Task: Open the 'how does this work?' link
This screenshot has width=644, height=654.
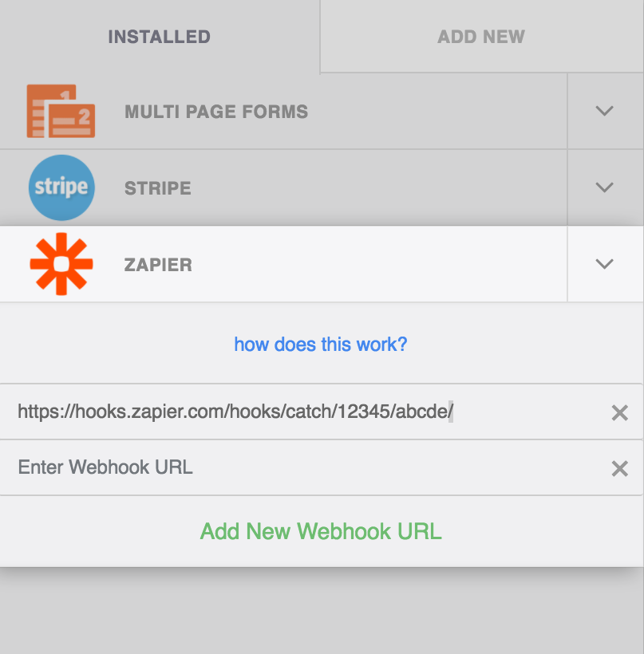Action: 321,345
